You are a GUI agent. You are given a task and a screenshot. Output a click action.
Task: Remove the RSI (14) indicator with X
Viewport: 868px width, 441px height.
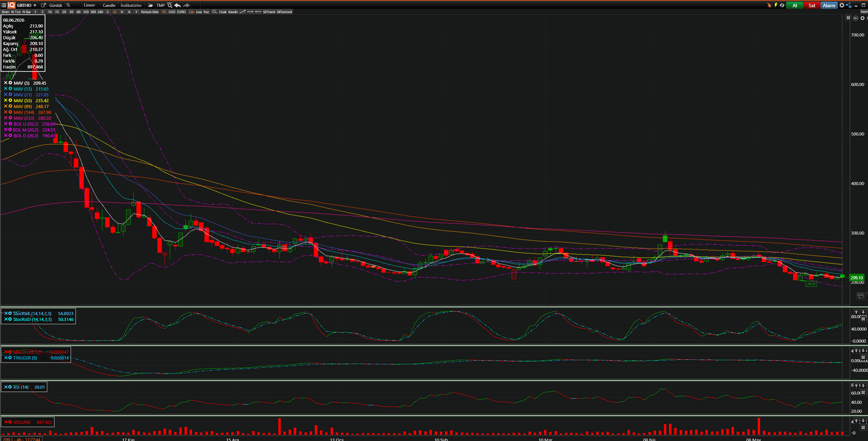coord(5,387)
